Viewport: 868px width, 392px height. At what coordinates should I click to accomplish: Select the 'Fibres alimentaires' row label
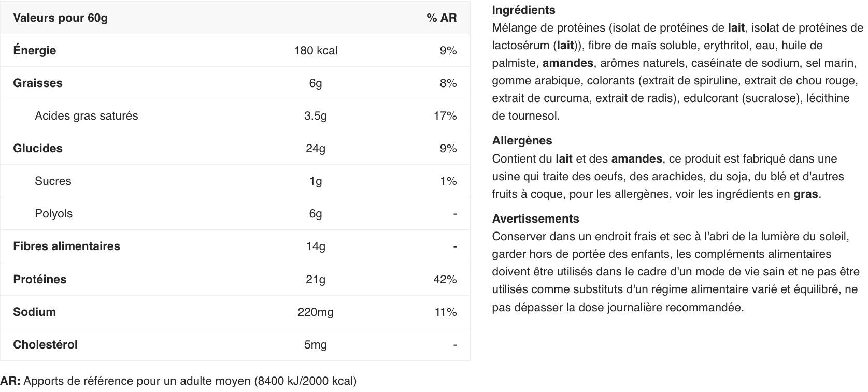point(67,246)
